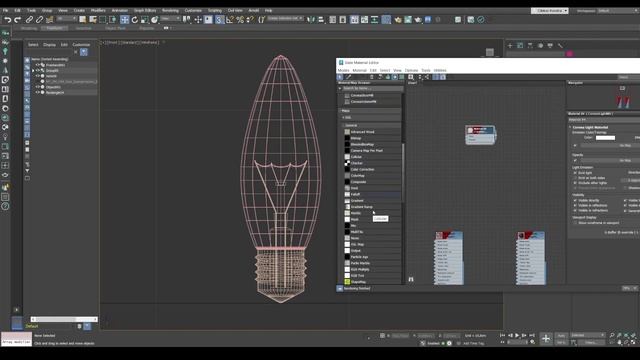Image resolution: width=640 pixels, height=360 pixels.
Task: Click the white emission Color swatch
Action: [605, 138]
